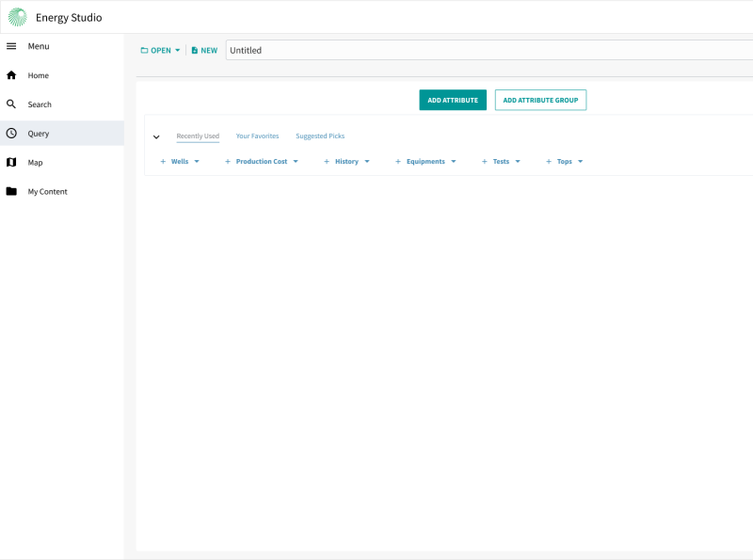The width and height of the screenshot is (753, 560).
Task: Switch to the Your Favorites tab
Action: (x=257, y=136)
